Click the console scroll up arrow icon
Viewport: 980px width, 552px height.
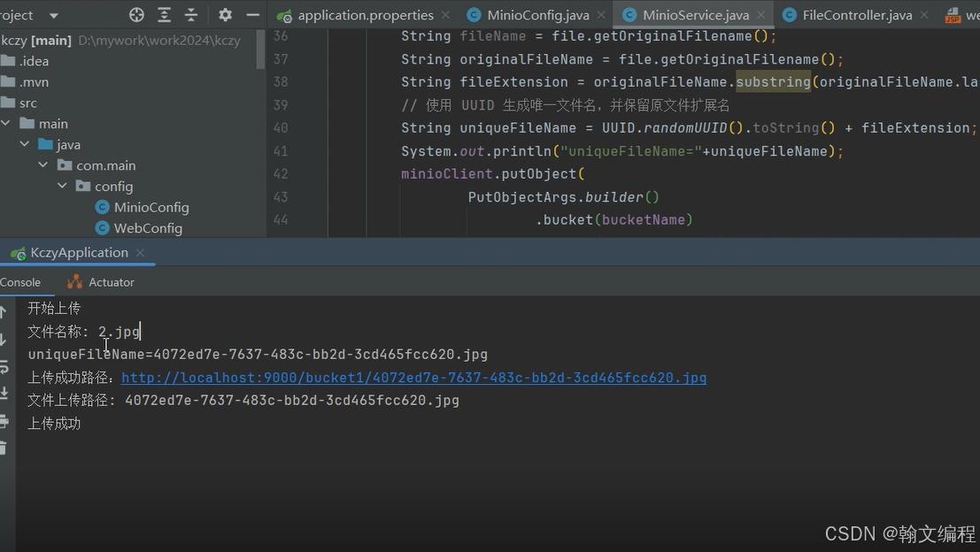pyautogui.click(x=4, y=311)
